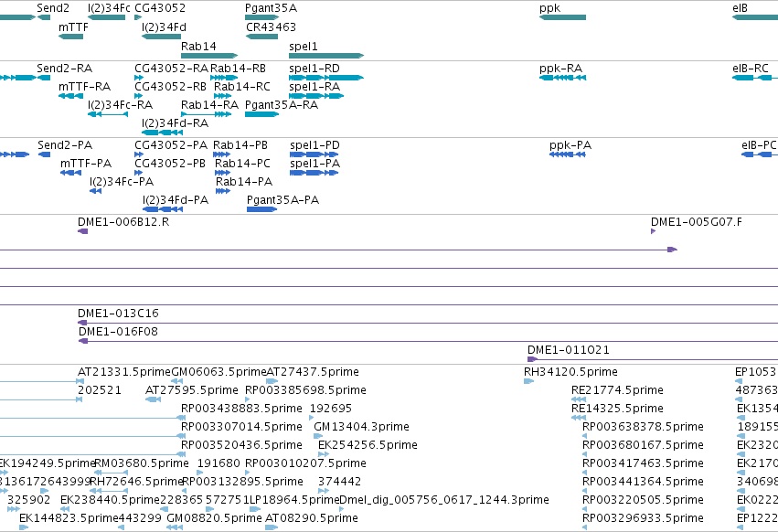The width and height of the screenshot is (778, 532).
Task: Click the l(2)34Fd gene bar
Action: point(161,37)
